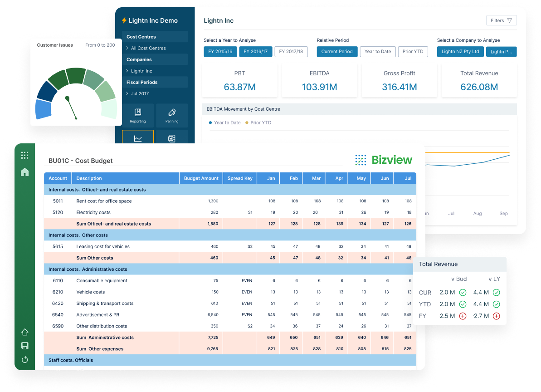Enable the Year to Date period option
This screenshot has width=541, height=392.
(x=377, y=51)
